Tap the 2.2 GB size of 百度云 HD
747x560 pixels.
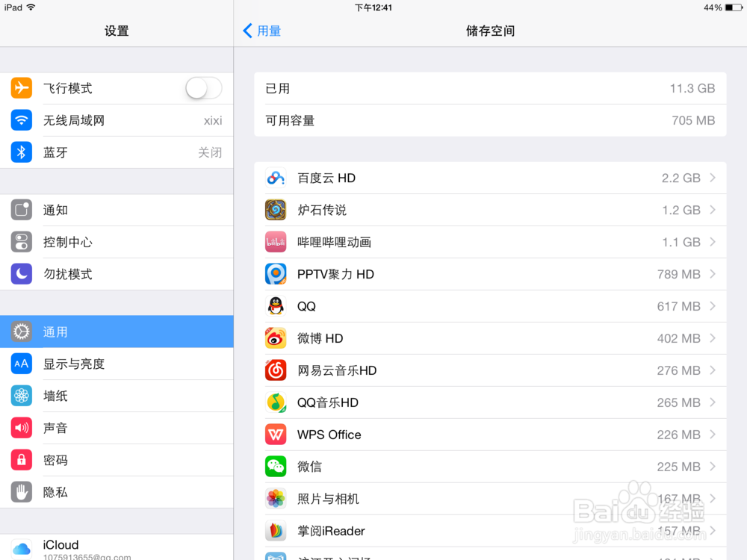[681, 178]
